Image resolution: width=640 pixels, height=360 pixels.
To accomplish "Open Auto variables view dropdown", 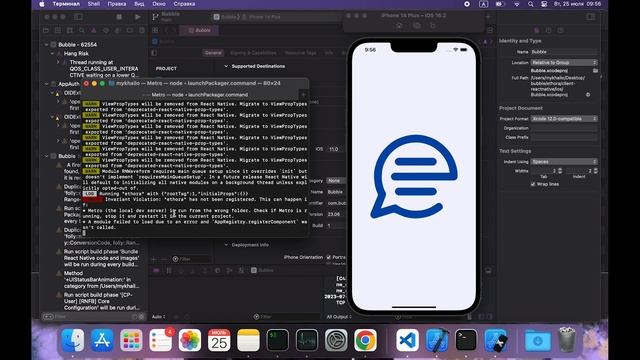I will 158,317.
